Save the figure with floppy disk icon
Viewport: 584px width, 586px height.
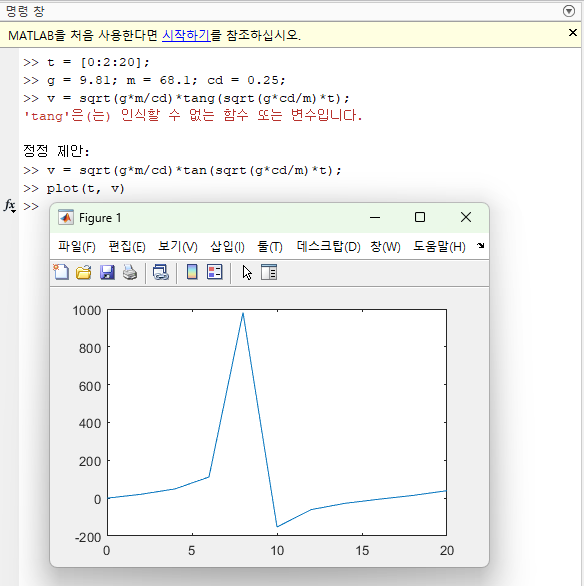[x=107, y=272]
